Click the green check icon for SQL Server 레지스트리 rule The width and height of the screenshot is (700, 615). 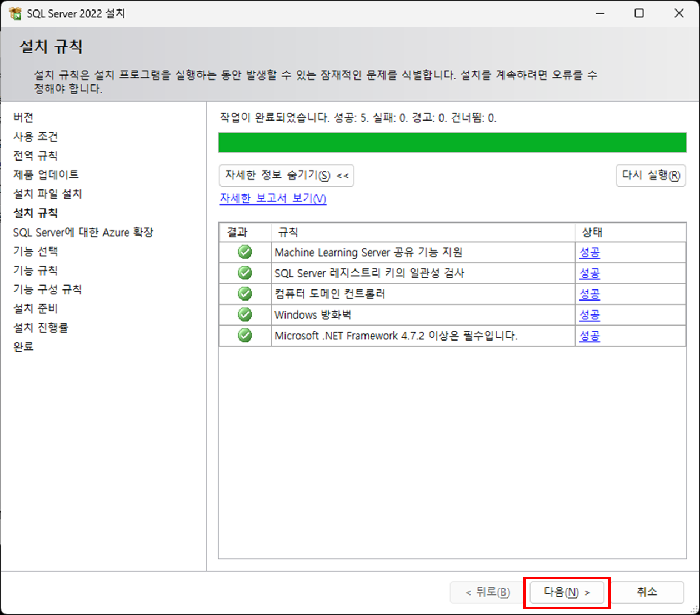tap(245, 273)
